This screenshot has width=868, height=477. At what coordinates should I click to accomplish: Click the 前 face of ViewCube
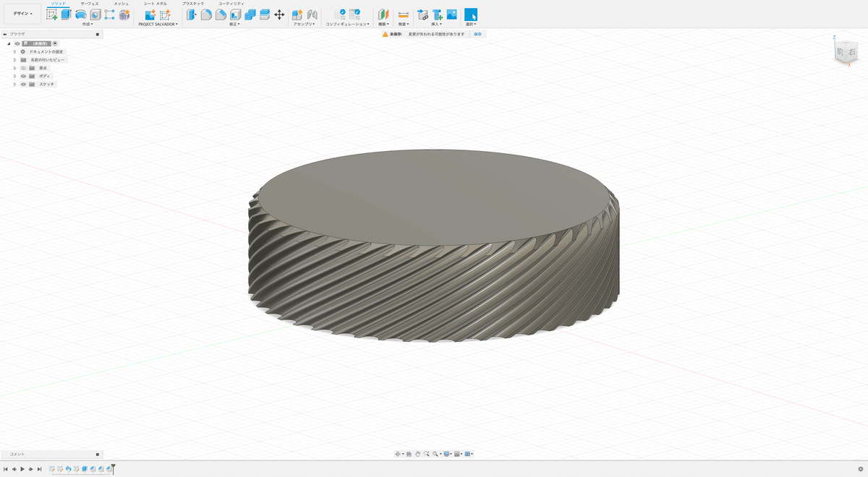[x=840, y=53]
